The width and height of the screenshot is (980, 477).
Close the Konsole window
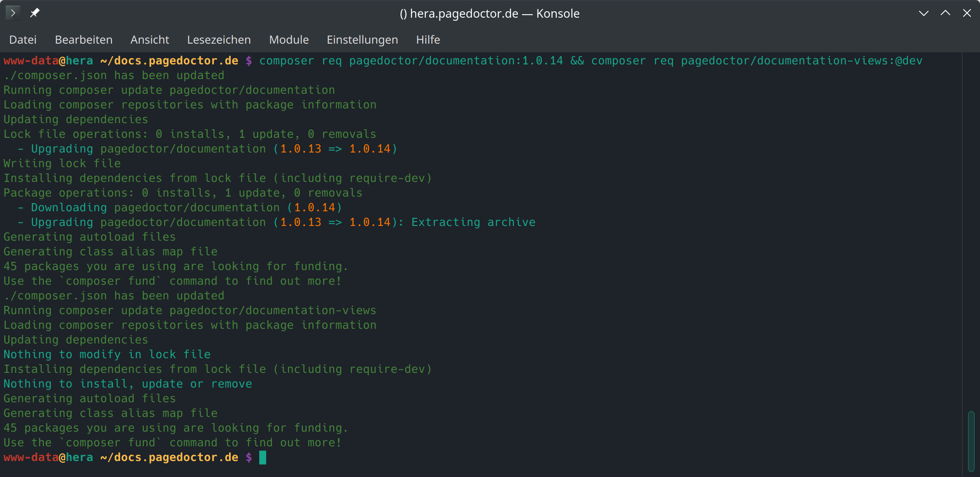(x=967, y=13)
